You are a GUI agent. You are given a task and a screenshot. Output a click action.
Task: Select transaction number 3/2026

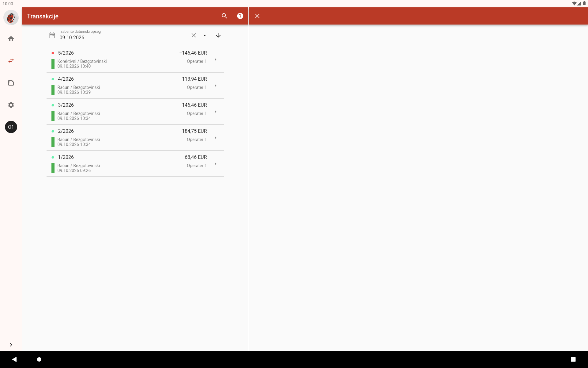[66, 105]
